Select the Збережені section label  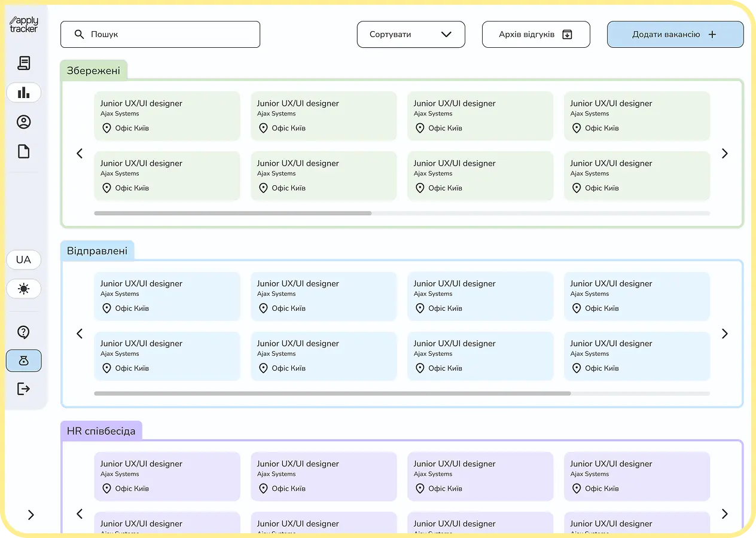tap(94, 70)
